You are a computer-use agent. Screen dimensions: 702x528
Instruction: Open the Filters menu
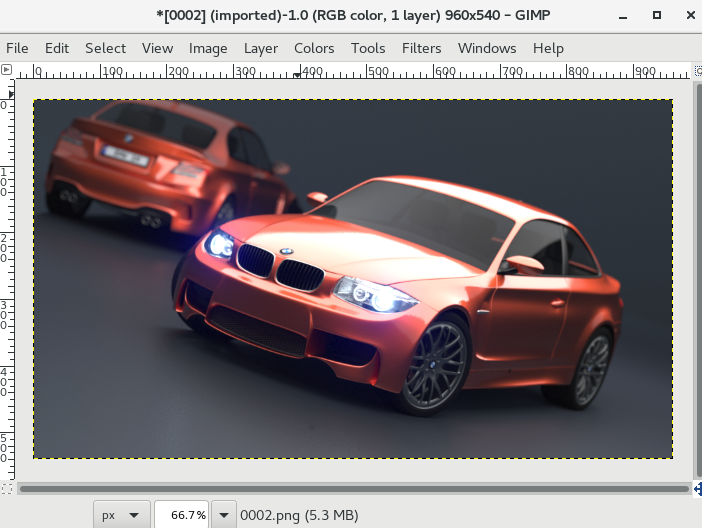click(x=421, y=48)
